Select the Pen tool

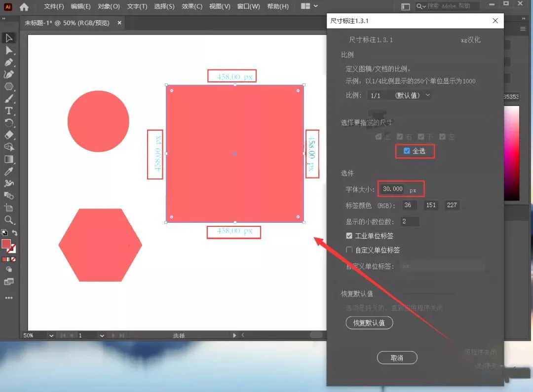8,62
